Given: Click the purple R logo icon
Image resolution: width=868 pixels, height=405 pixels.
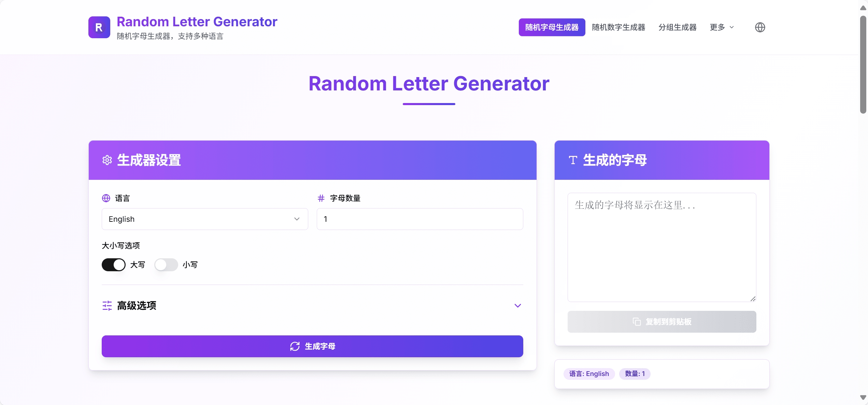Looking at the screenshot, I should tap(99, 27).
